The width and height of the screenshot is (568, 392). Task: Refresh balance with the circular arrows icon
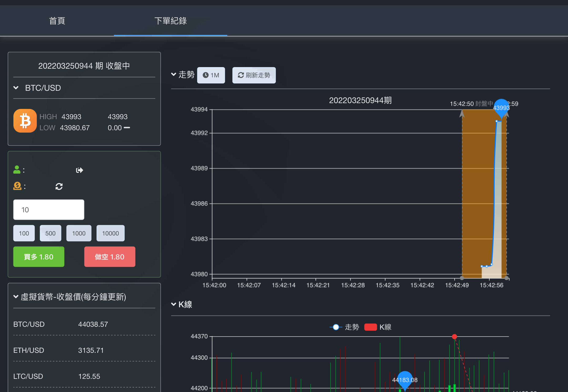pos(59,187)
